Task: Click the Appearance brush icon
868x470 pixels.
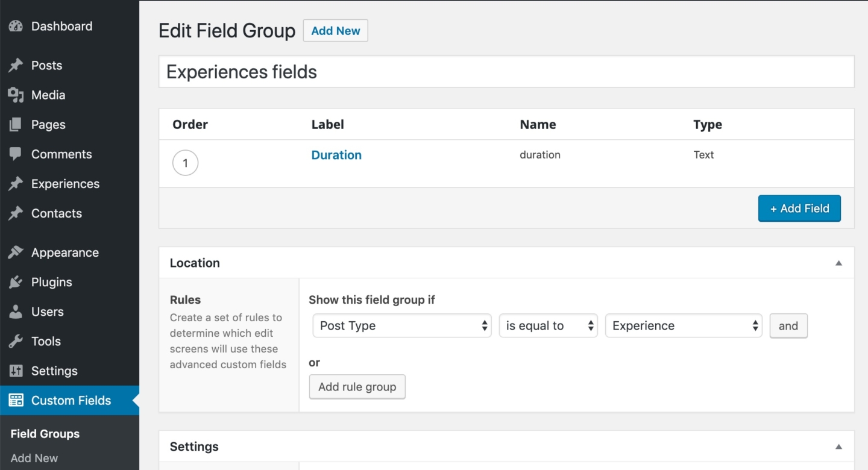Action: click(x=15, y=252)
